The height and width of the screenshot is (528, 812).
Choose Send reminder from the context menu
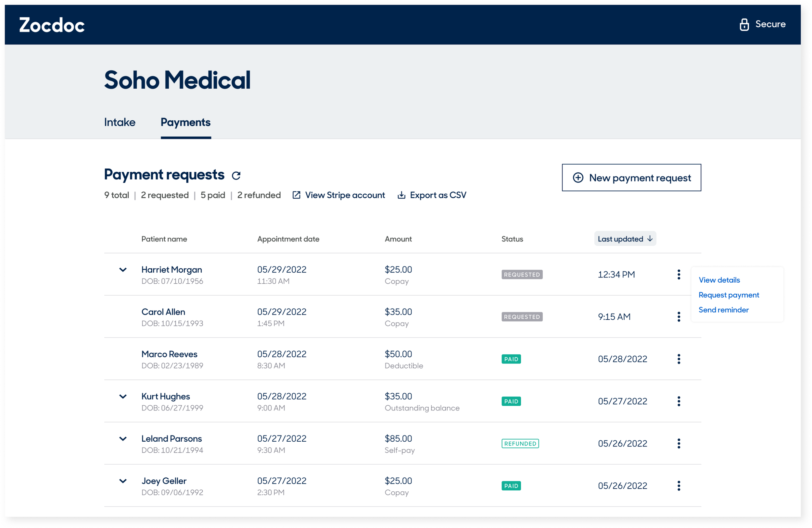click(x=723, y=310)
